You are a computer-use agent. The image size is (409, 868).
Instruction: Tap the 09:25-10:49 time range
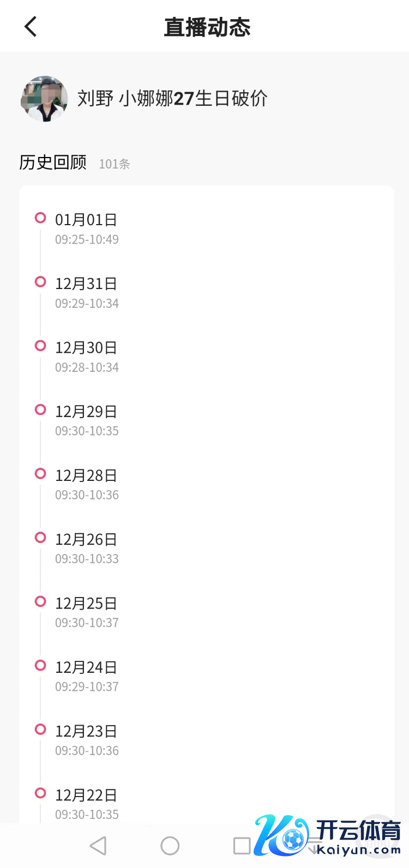coord(87,239)
